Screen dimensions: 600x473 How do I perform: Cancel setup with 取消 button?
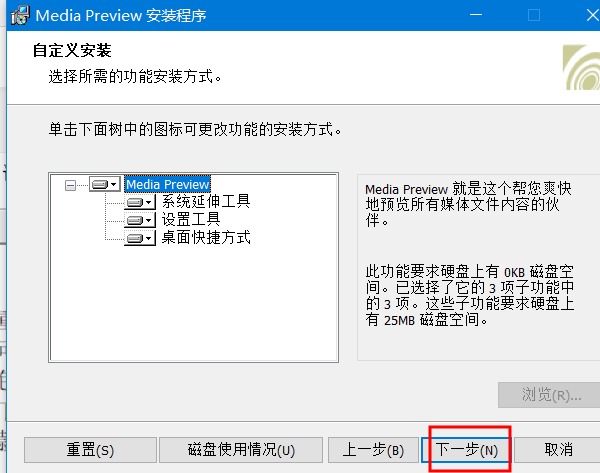pos(558,450)
